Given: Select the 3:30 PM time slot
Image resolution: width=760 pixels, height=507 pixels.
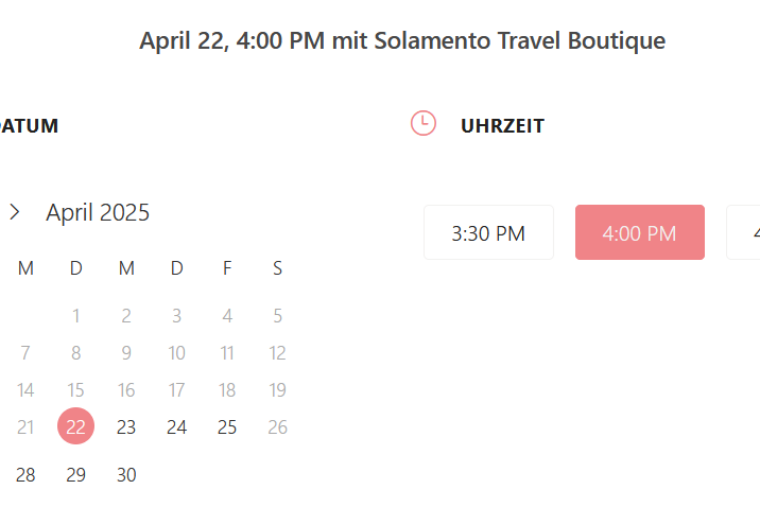Looking at the screenshot, I should click(x=488, y=233).
